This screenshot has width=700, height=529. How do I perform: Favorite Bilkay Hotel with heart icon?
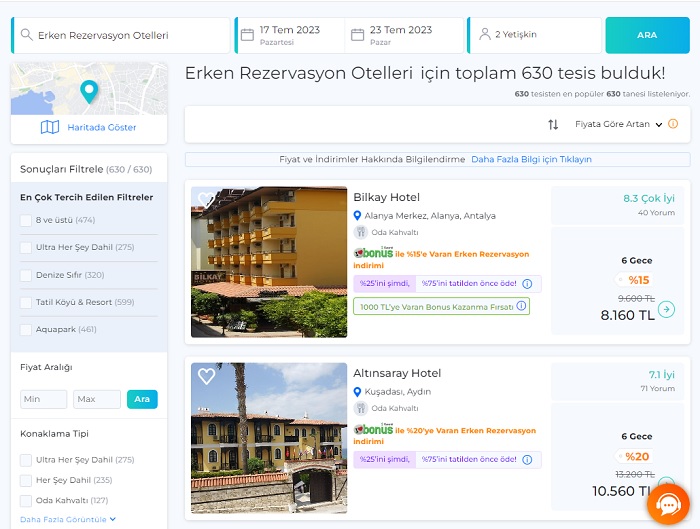point(206,200)
